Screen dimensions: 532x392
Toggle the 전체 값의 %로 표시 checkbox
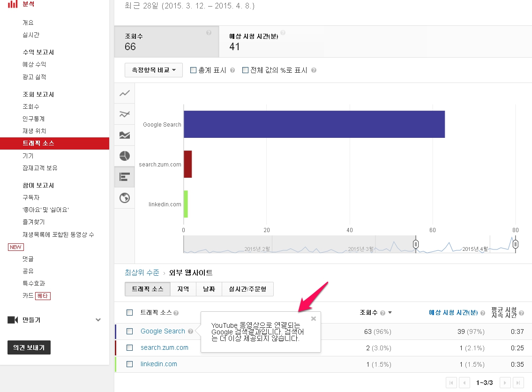coord(245,70)
